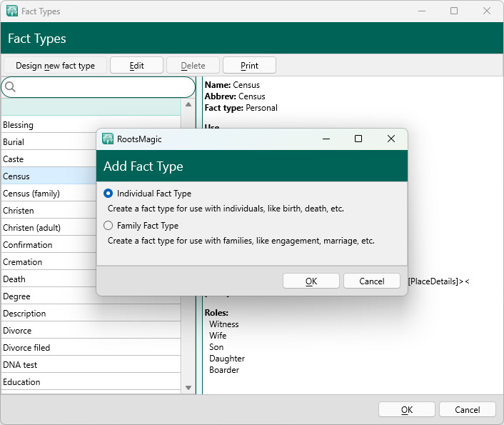
Task: Select Education in the fact list
Action: coord(91,382)
